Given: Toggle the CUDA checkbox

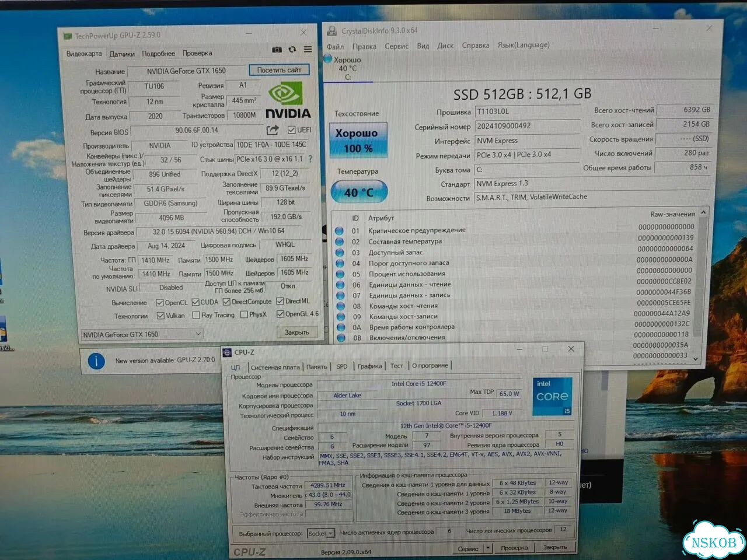Looking at the screenshot, I should pyautogui.click(x=196, y=302).
